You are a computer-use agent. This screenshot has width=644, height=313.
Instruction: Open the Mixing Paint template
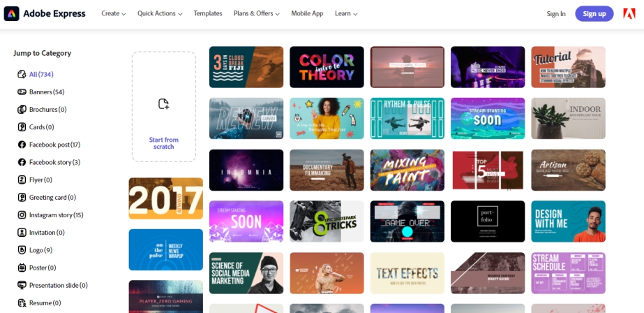(407, 170)
